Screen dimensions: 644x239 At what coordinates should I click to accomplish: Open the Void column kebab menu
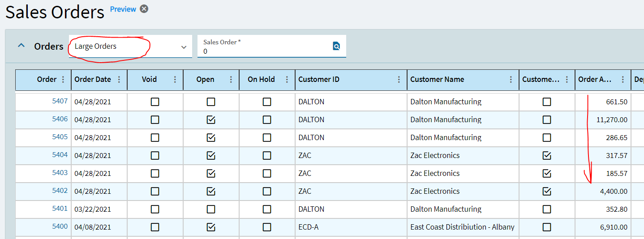[175, 80]
